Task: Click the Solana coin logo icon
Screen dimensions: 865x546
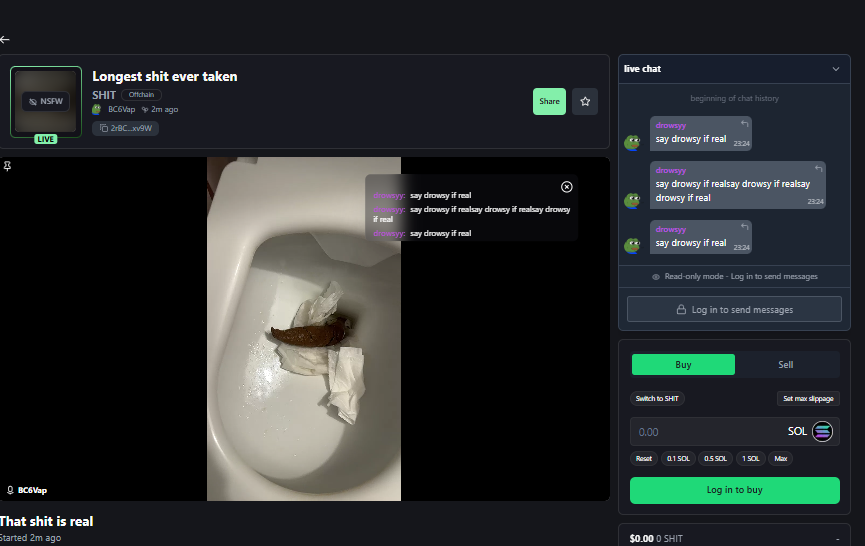Action: pyautogui.click(x=822, y=431)
